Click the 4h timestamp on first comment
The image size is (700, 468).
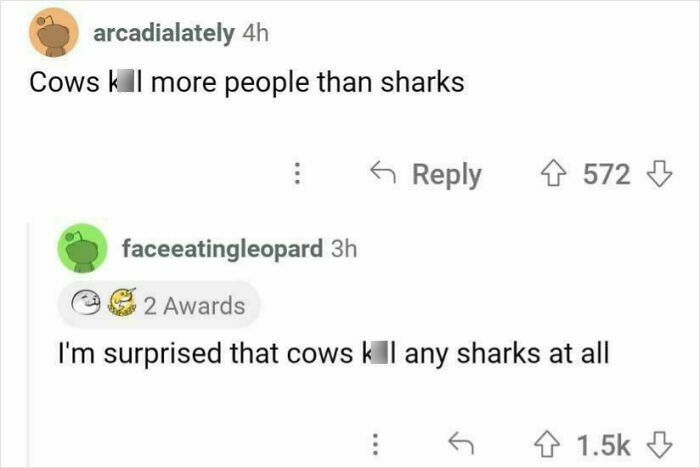[255, 33]
